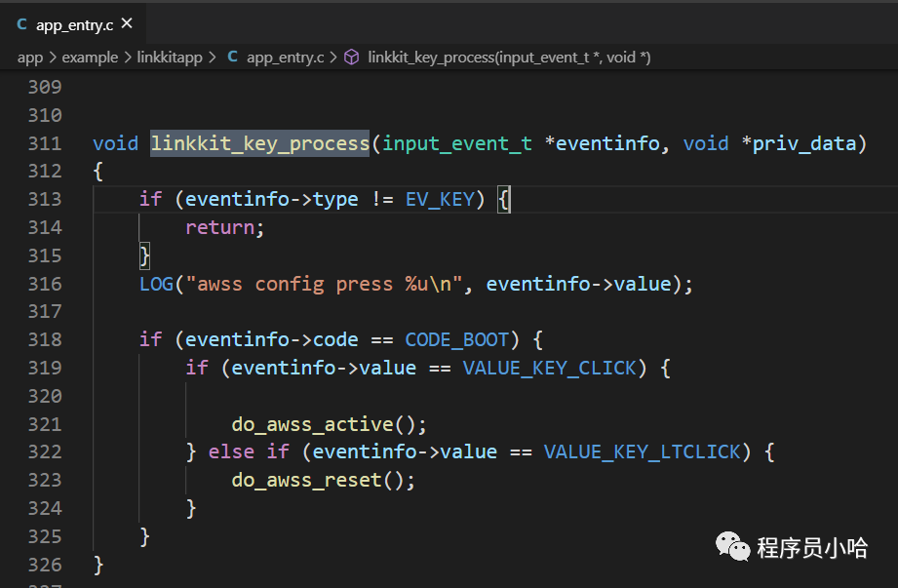Open the 'example' breadcrumb segment
898x588 pixels.
(x=90, y=58)
